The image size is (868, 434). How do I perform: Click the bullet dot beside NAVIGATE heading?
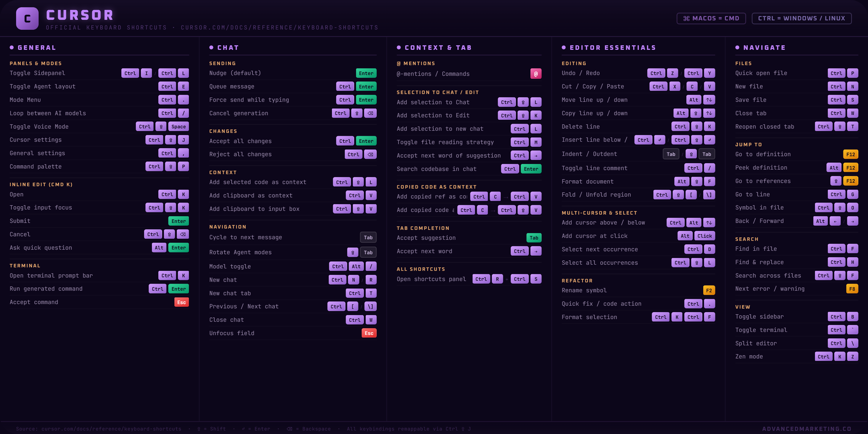tap(737, 47)
